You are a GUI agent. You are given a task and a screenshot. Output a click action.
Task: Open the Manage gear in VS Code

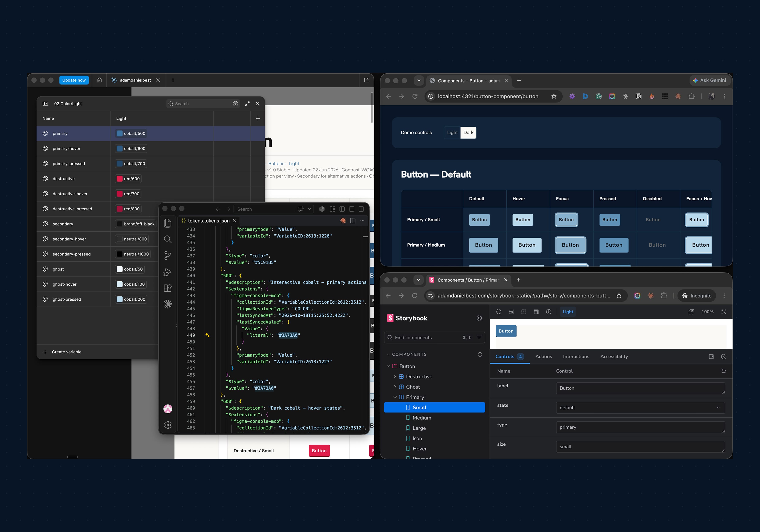[x=168, y=425]
